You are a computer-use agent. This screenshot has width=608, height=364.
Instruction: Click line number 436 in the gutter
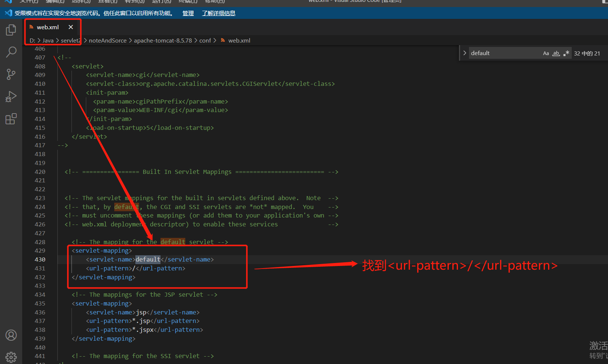pos(40,313)
